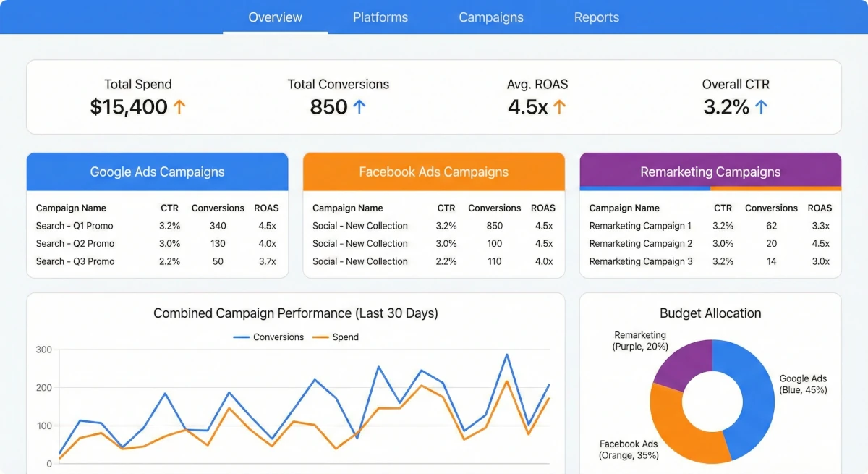Viewport: 868px width, 474px height.
Task: Click the Facebook Ads Campaigns panel header
Action: [x=433, y=172]
